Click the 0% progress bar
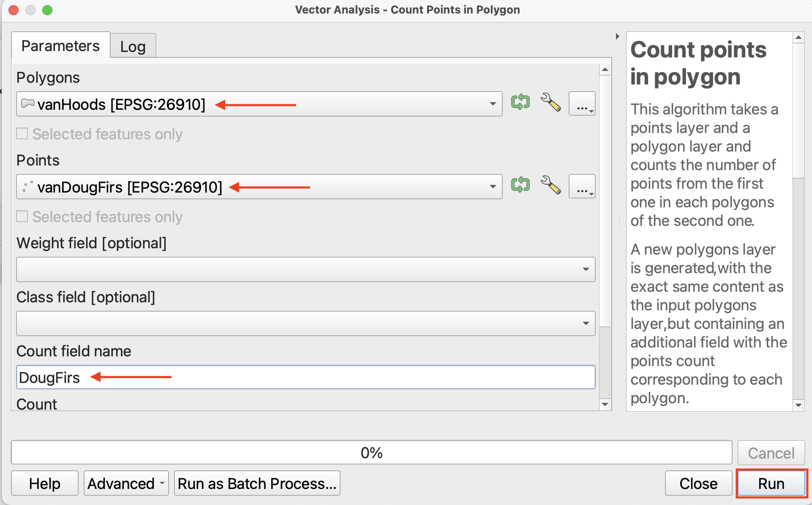 371,453
